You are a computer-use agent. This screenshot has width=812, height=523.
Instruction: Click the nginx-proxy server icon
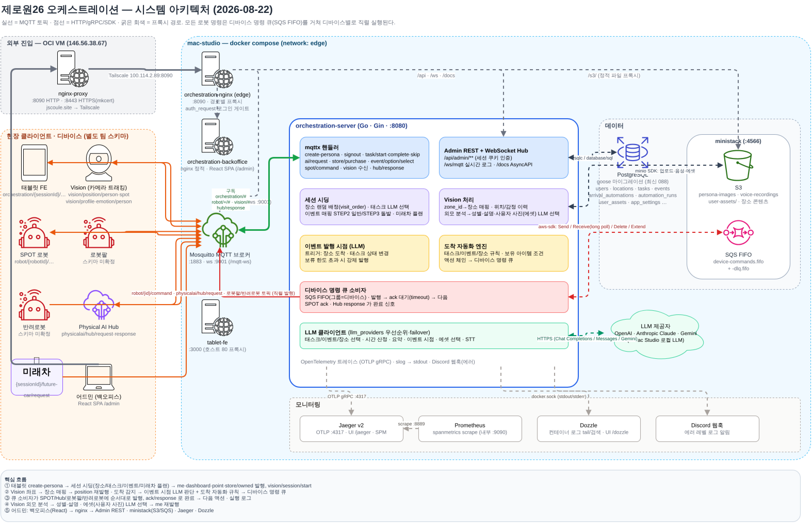tap(73, 69)
